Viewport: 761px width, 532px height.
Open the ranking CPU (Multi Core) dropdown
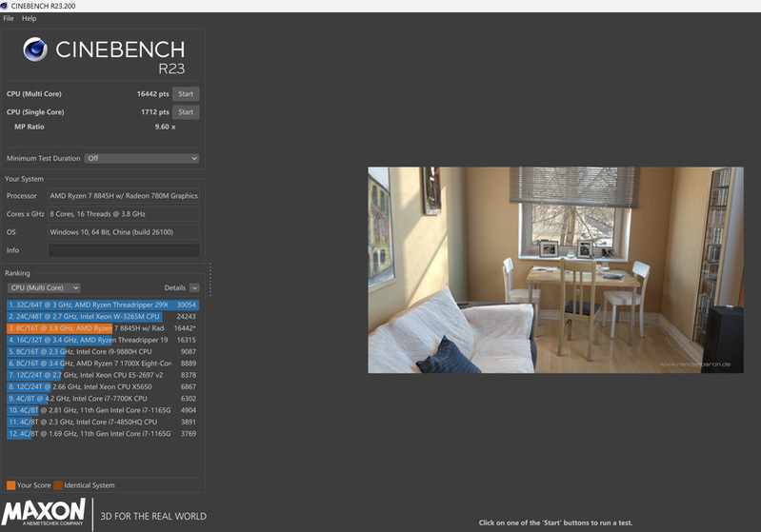click(44, 287)
